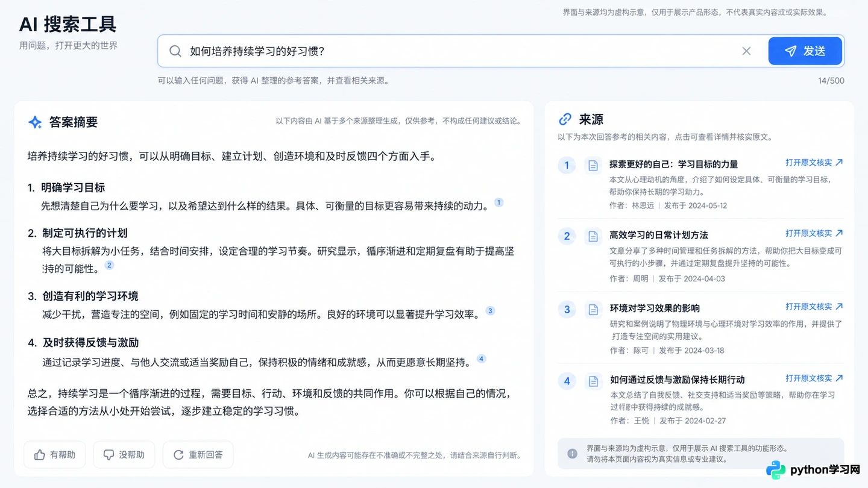The width and height of the screenshot is (868, 488).
Task: Click the author line 作者：陈可
Action: (x=629, y=350)
